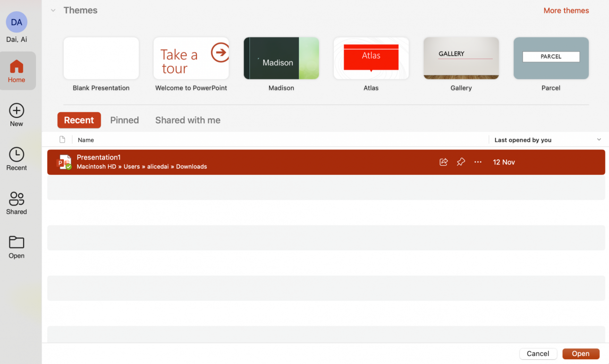Click the Cancel button
The width and height of the screenshot is (609, 364).
(538, 354)
